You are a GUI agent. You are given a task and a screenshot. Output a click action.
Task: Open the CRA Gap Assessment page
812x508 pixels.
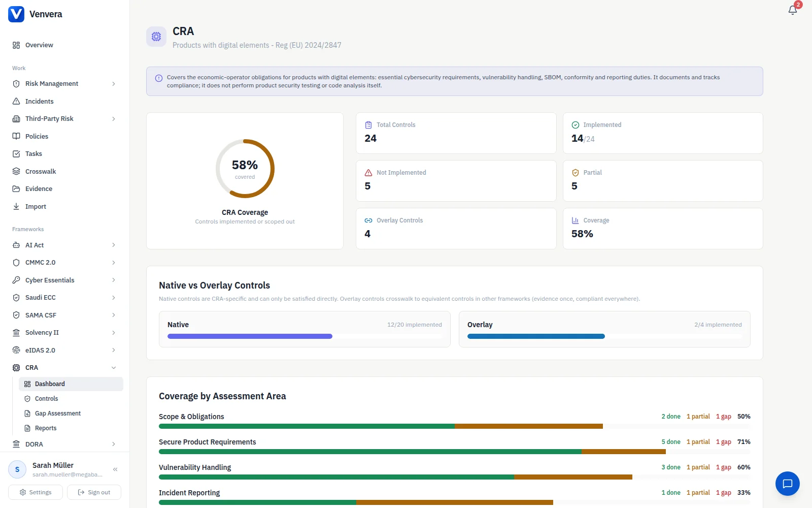click(71, 414)
